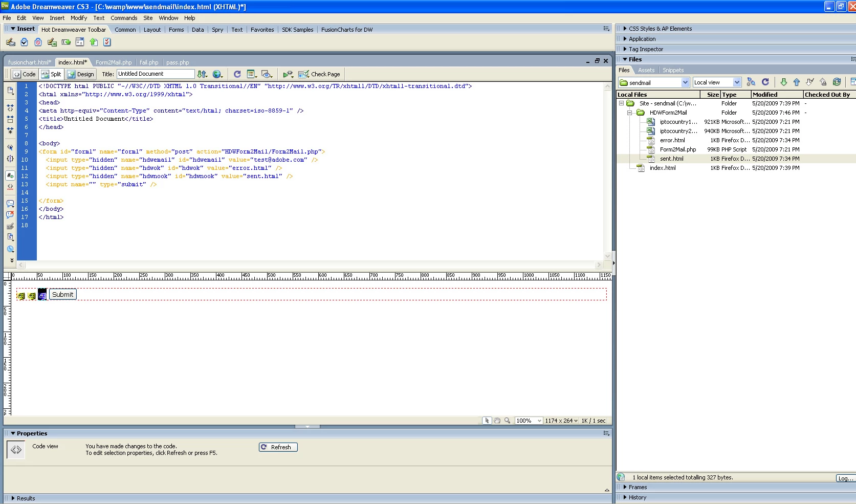856x504 pixels.
Task: Click the File Management icon
Action: point(203,74)
